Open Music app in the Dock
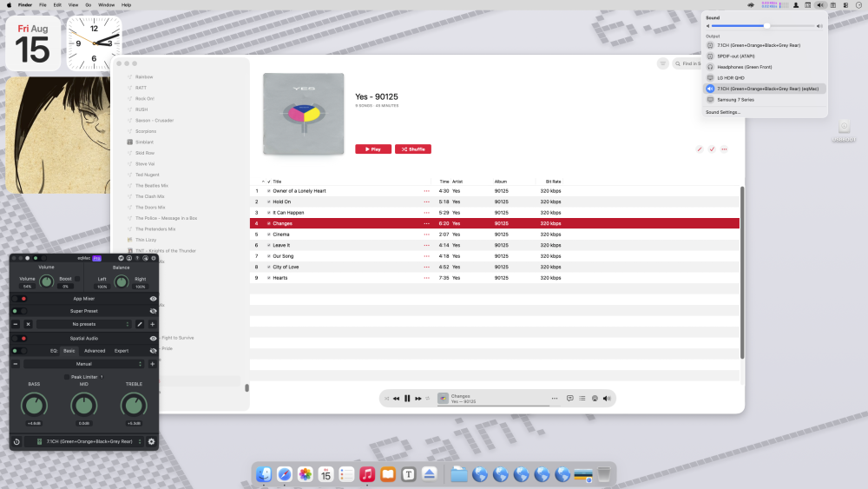The image size is (868, 489). 367,474
